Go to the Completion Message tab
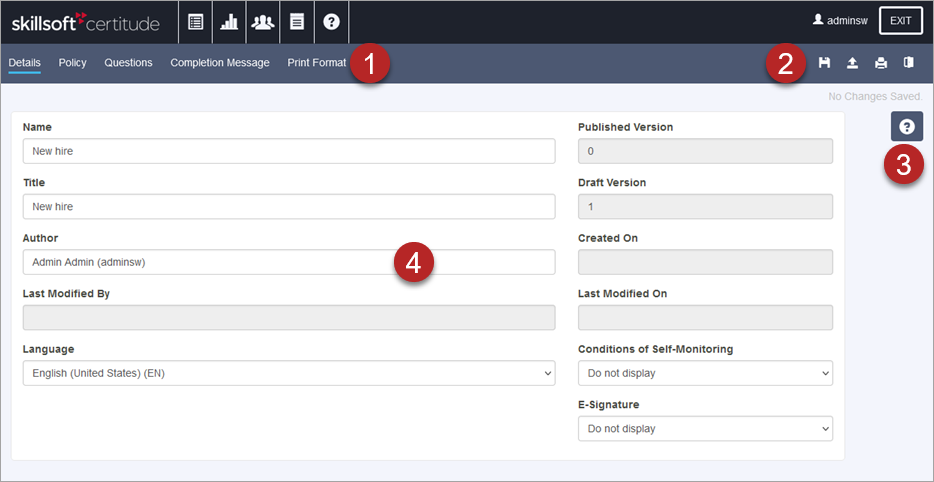Image resolution: width=934 pixels, height=482 pixels. (x=220, y=63)
